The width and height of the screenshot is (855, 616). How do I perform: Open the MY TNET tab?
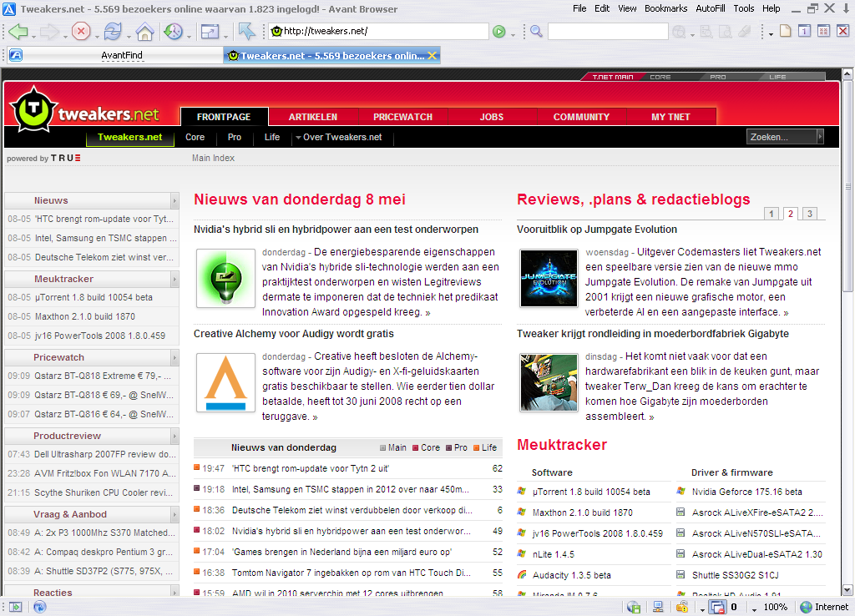pyautogui.click(x=670, y=117)
